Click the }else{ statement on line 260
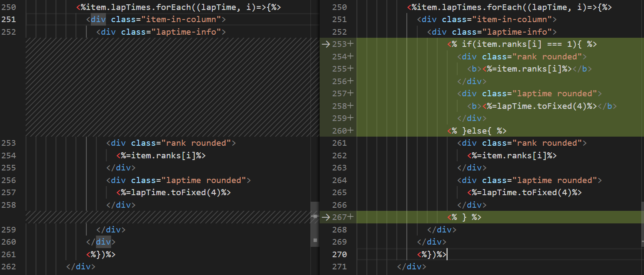This screenshot has width=644, height=275. point(477,131)
